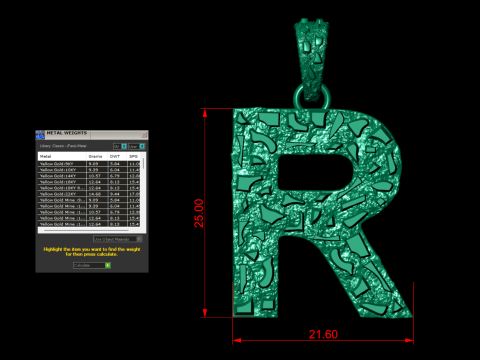
Task: Click the Metal Weights app icon
Action: click(40, 135)
